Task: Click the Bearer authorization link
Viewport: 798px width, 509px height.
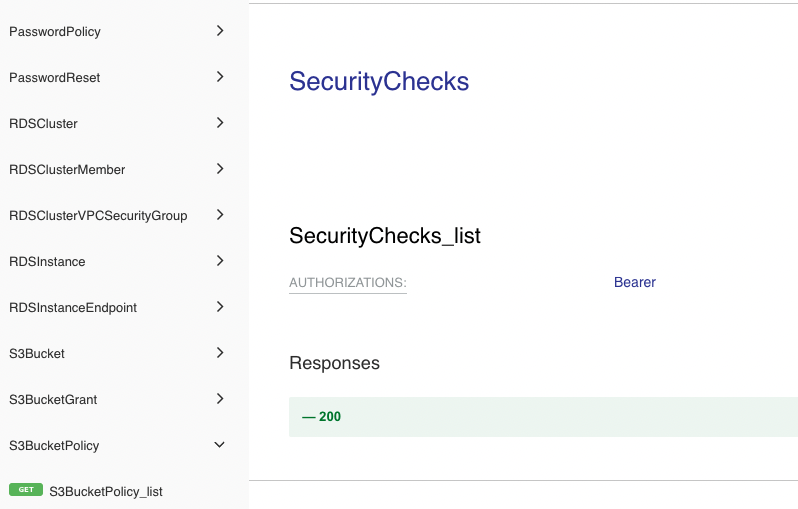Action: click(635, 283)
